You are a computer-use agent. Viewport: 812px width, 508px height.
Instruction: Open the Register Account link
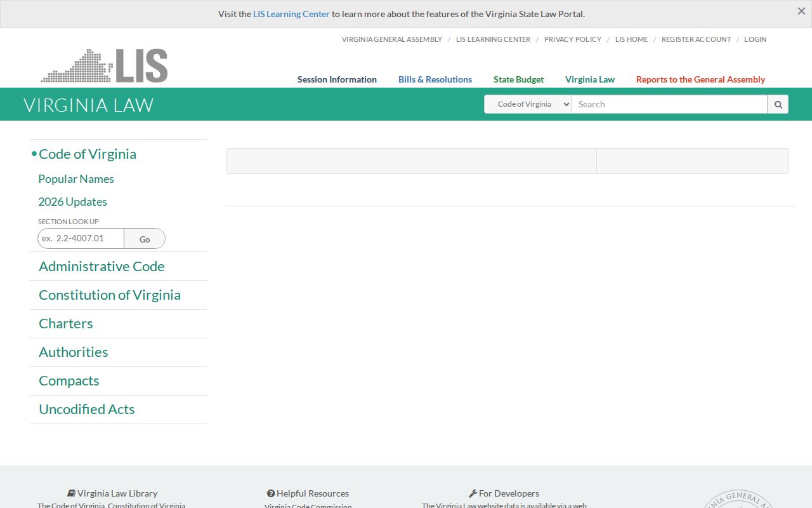click(x=696, y=39)
